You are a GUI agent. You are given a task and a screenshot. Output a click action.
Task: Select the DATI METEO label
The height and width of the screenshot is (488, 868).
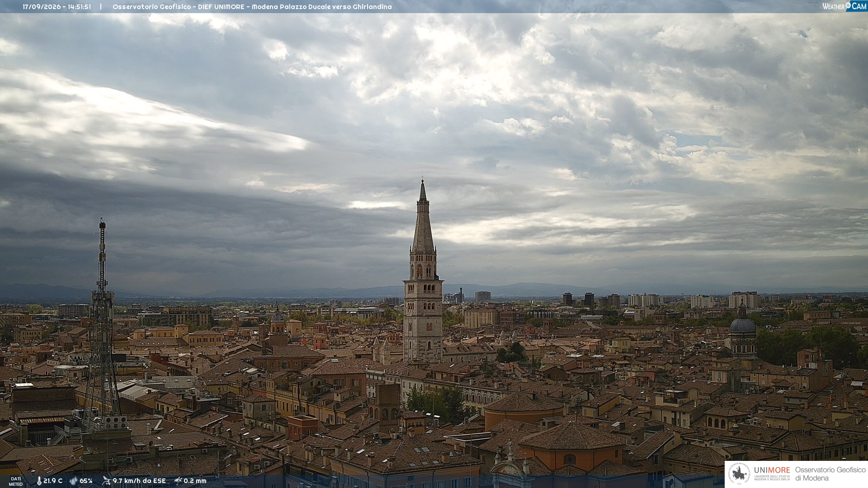tap(16, 481)
